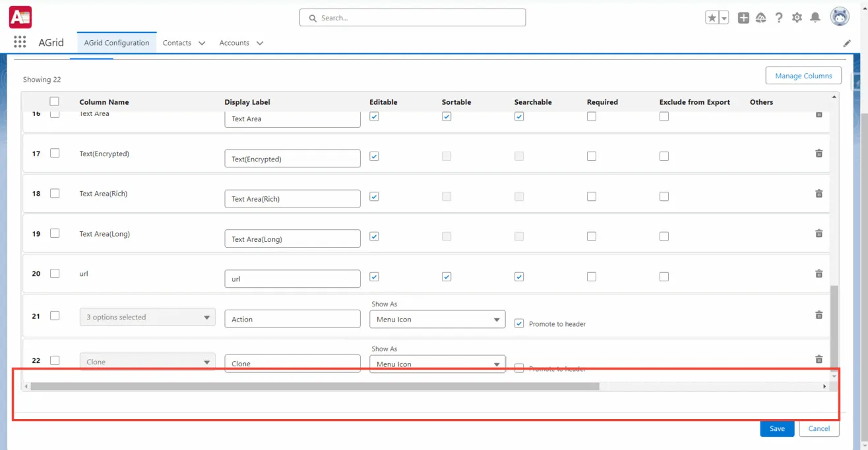Viewport: 868px width, 450px height.
Task: Click the edit pencil icon below the avatar
Action: pos(848,43)
